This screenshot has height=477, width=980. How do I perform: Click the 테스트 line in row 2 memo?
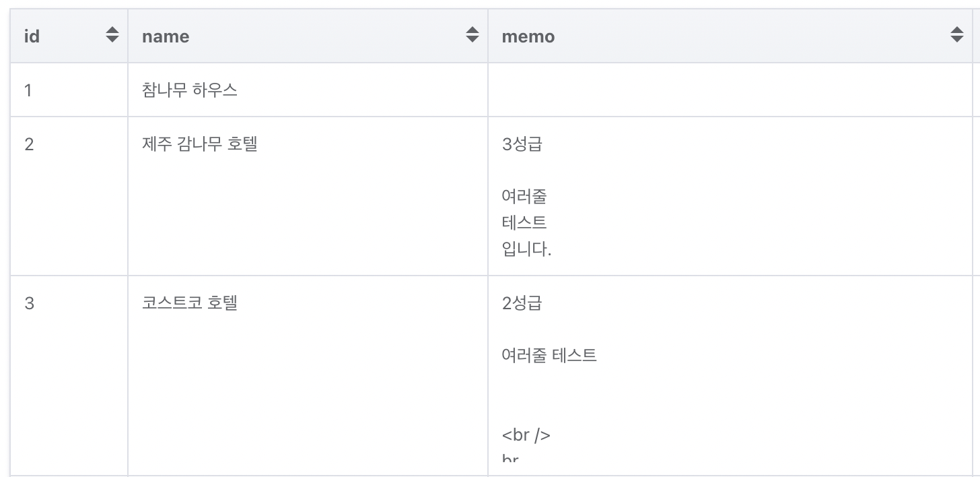click(x=524, y=223)
